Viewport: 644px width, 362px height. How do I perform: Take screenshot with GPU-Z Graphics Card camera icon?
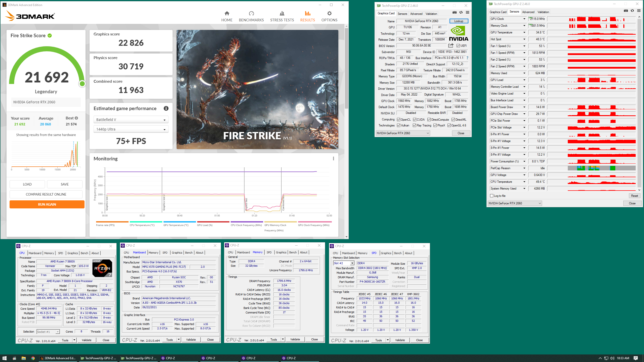[455, 13]
